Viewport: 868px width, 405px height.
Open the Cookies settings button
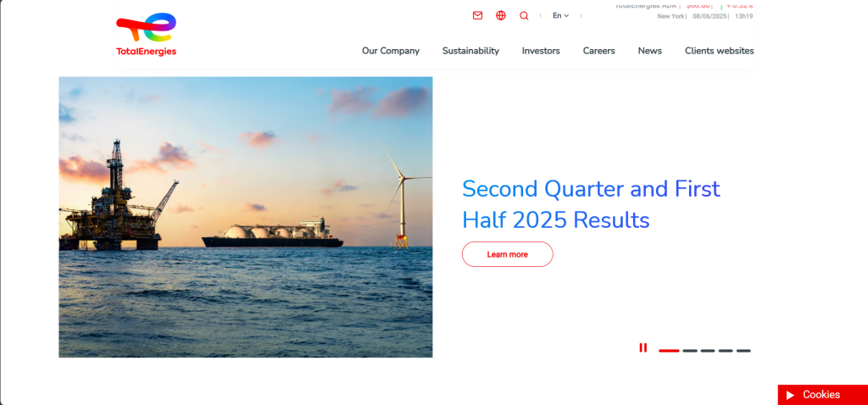coord(822,395)
